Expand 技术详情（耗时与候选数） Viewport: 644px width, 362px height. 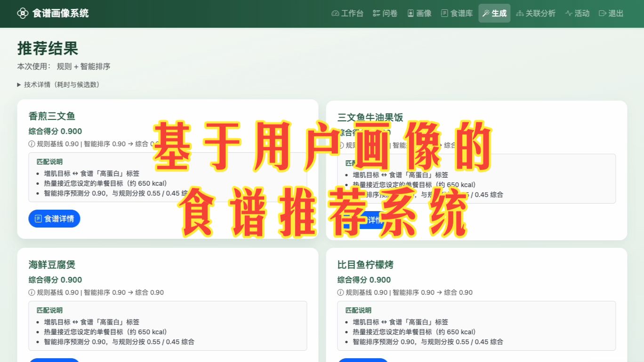(58, 85)
